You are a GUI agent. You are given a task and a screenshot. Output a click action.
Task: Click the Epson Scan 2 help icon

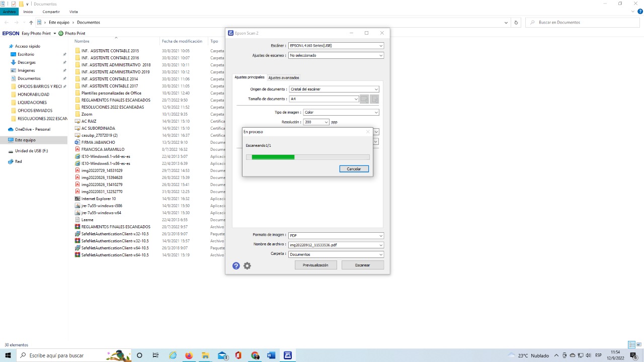[236, 265]
